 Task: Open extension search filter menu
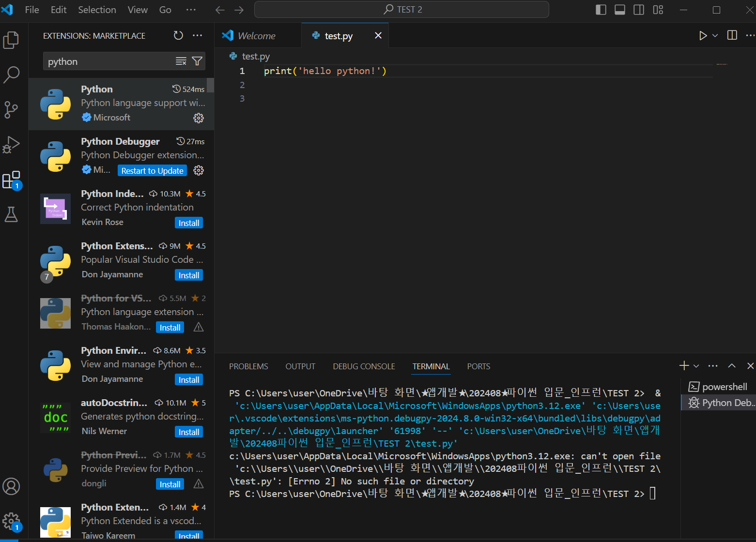(197, 61)
